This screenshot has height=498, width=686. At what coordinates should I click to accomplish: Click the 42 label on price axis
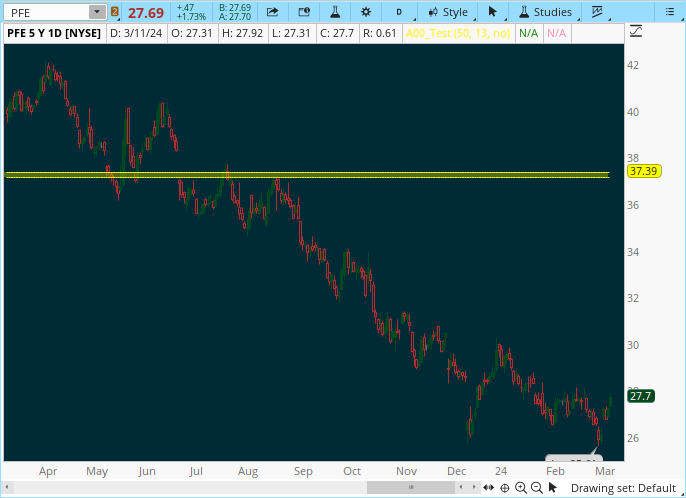[633, 65]
